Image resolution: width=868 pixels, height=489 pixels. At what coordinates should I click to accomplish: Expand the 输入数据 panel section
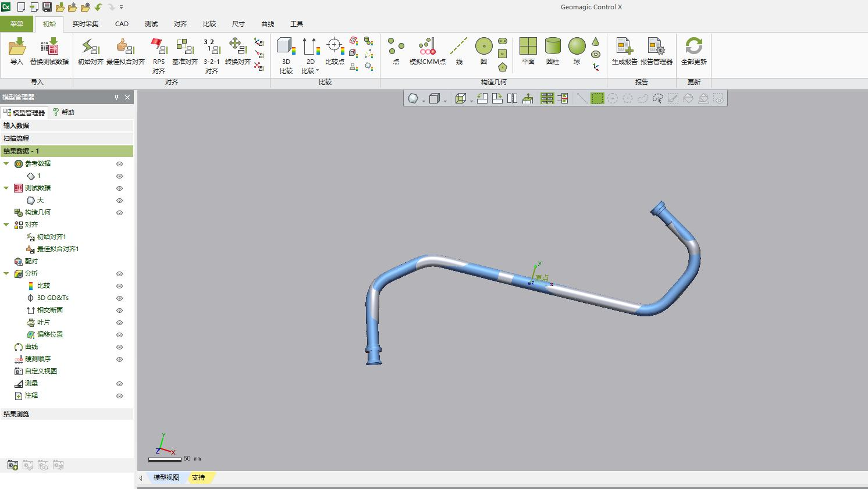(x=66, y=126)
